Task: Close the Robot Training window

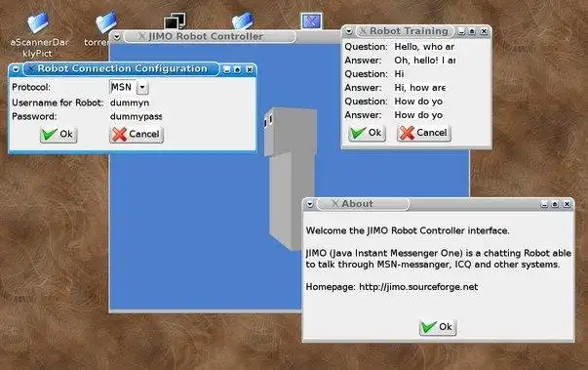Action: [484, 32]
